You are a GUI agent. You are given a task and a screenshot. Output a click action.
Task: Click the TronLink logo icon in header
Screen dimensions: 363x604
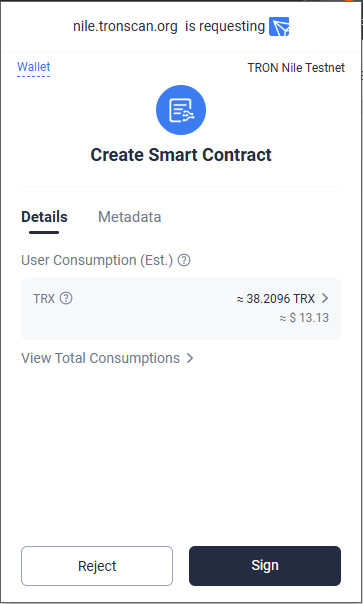pyautogui.click(x=279, y=27)
